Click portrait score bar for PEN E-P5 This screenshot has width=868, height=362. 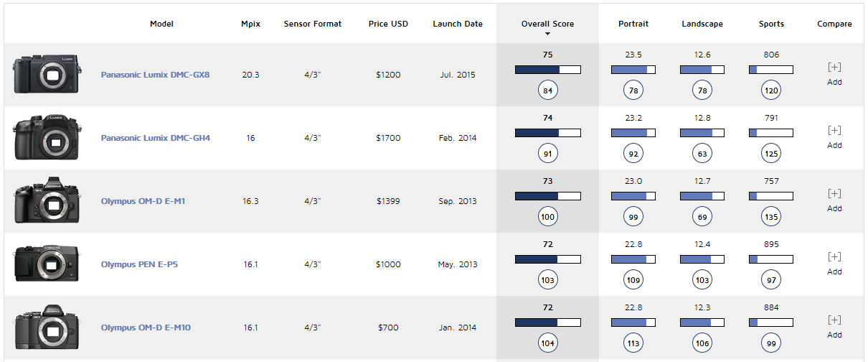click(x=633, y=259)
